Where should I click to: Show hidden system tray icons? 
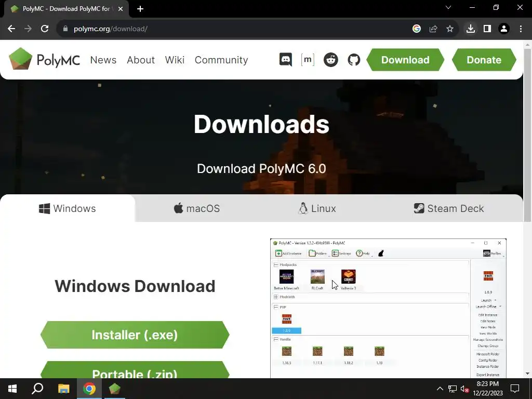click(440, 389)
